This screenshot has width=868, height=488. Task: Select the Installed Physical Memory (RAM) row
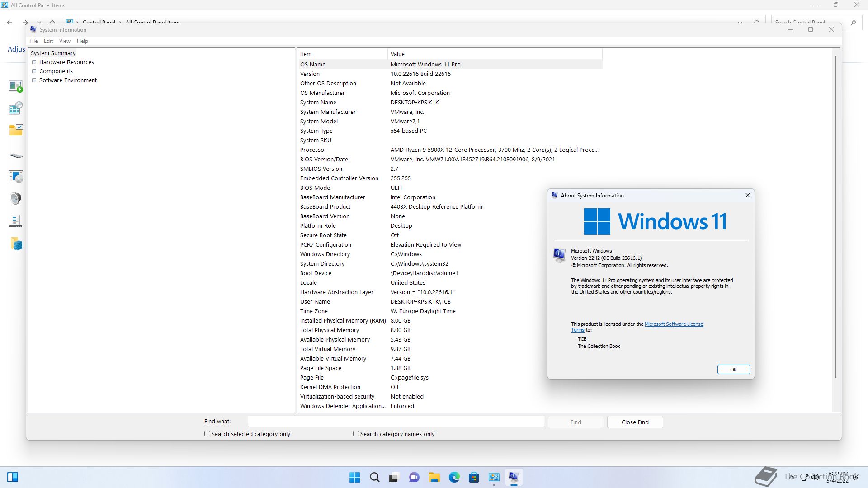tap(450, 320)
